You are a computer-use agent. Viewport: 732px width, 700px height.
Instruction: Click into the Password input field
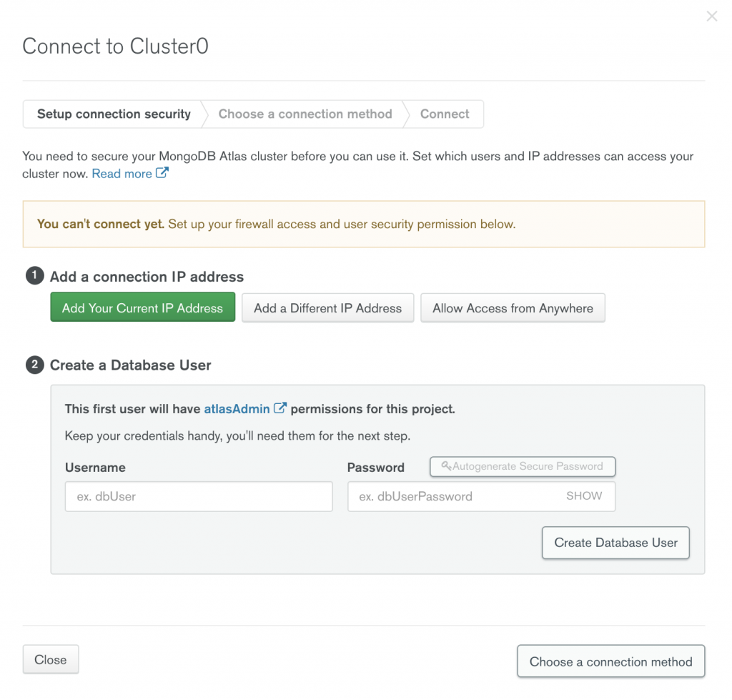click(x=455, y=496)
